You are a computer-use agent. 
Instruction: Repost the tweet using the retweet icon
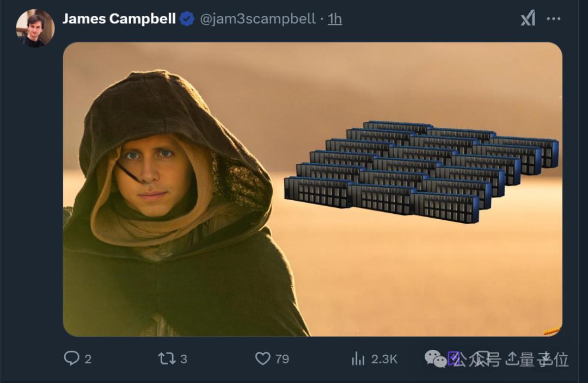[166, 358]
